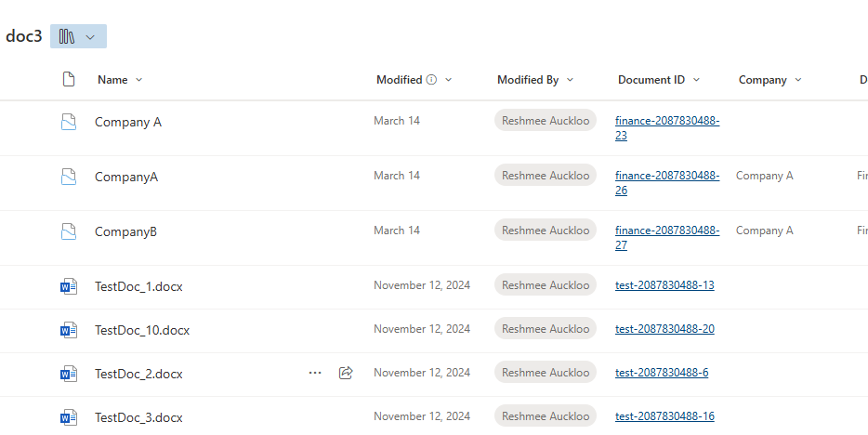Click the TestDoc_10.docx Word file icon
Viewport: 868px width, 435px height.
pos(68,330)
